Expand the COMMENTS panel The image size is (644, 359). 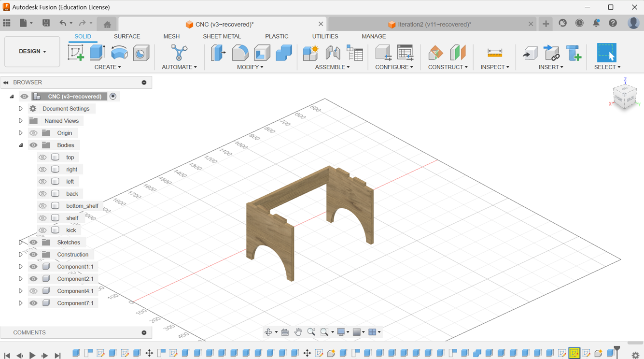pos(144,332)
